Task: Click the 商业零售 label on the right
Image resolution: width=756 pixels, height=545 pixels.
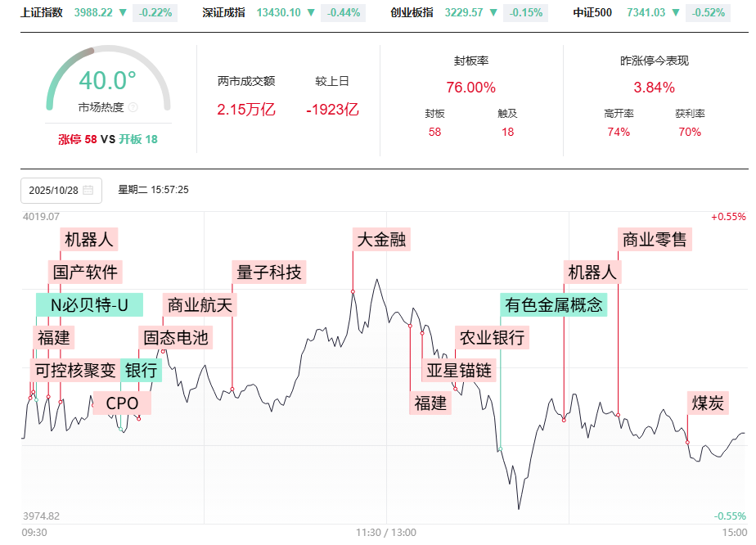Action: click(655, 240)
